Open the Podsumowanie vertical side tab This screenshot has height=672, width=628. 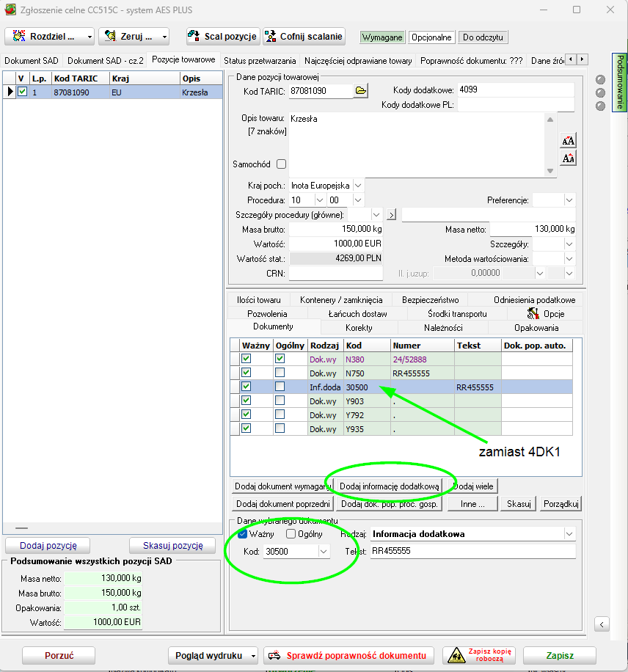619,82
